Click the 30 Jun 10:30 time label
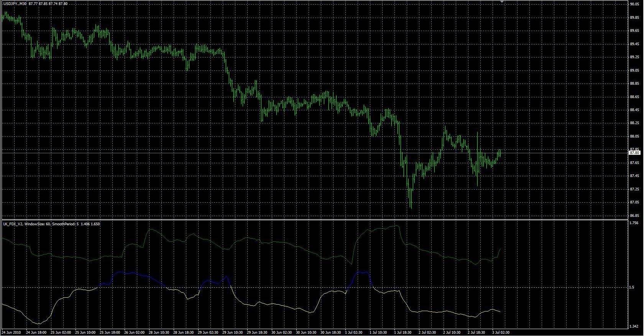This screenshot has height=336, width=644. pos(306,333)
